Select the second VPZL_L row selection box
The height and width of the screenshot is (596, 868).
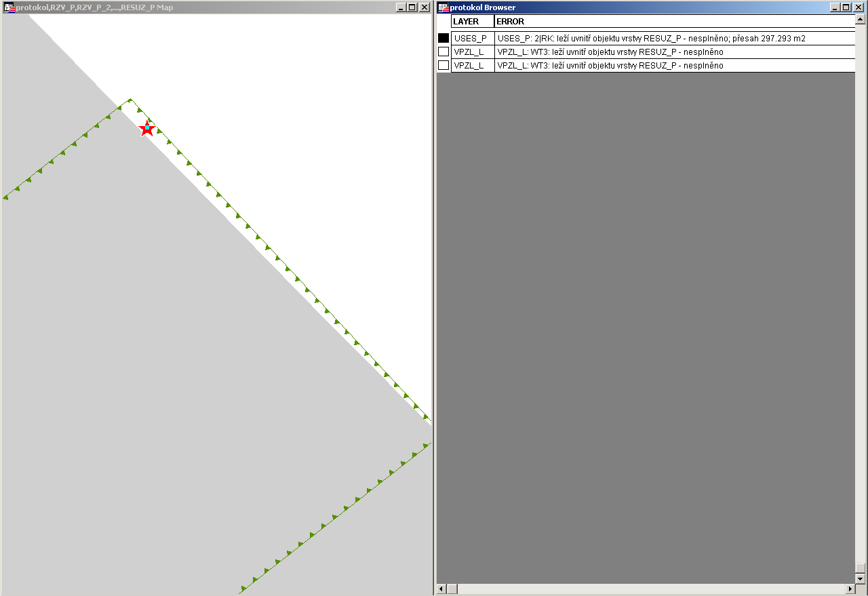pyautogui.click(x=443, y=66)
